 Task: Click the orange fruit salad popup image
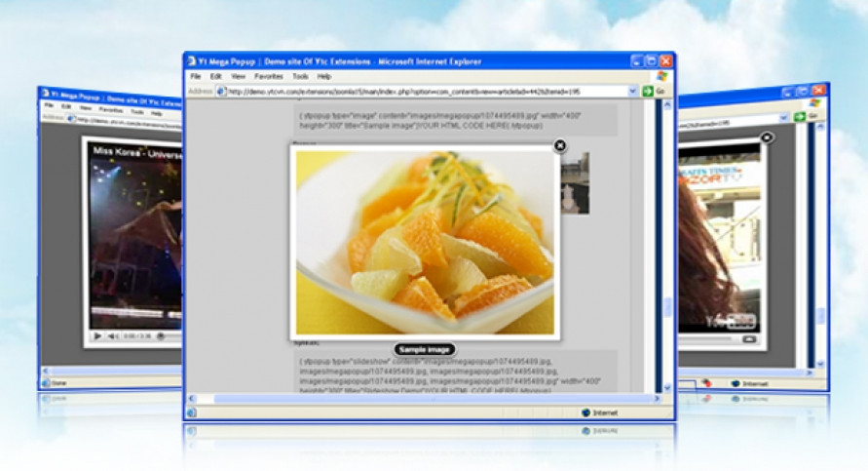(x=425, y=243)
